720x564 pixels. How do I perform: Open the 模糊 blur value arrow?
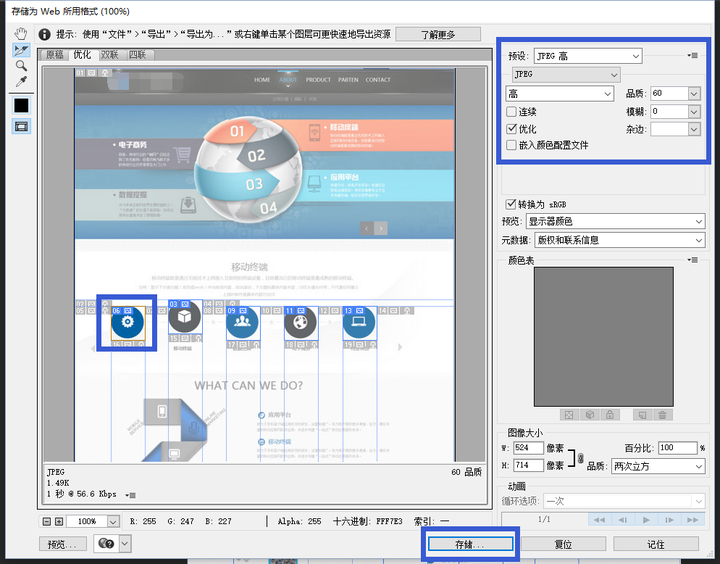pos(694,111)
